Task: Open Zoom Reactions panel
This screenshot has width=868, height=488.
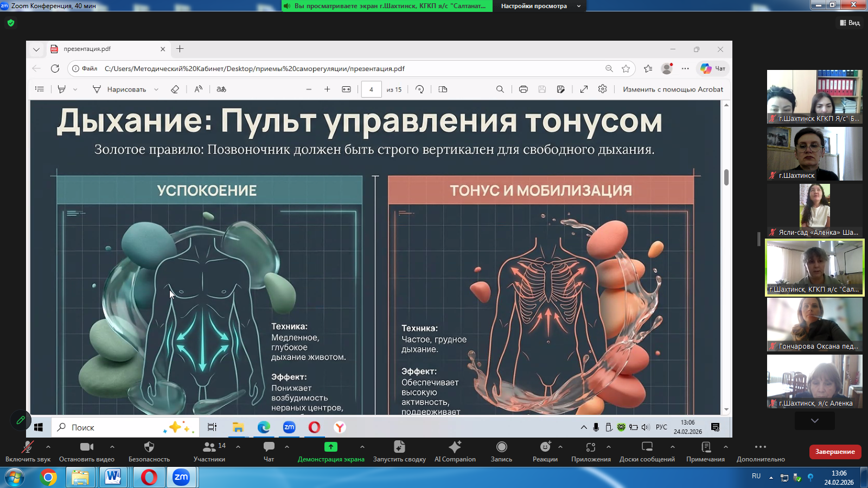Action: coord(545,451)
